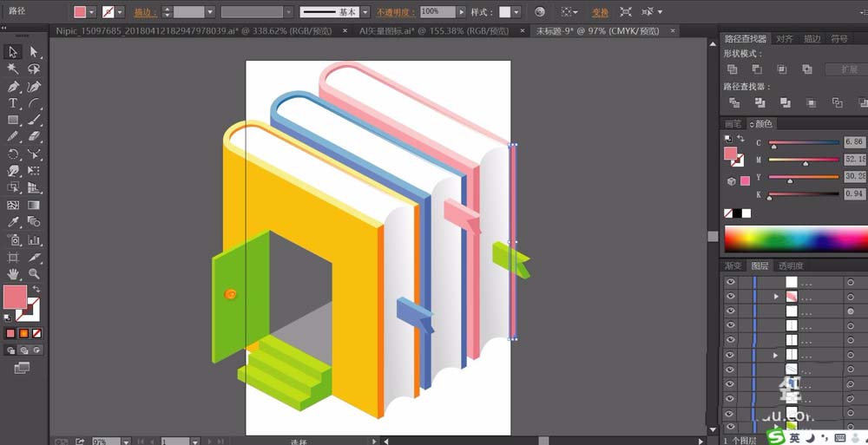
Task: Switch to Color fill mode button
Action: 10,333
